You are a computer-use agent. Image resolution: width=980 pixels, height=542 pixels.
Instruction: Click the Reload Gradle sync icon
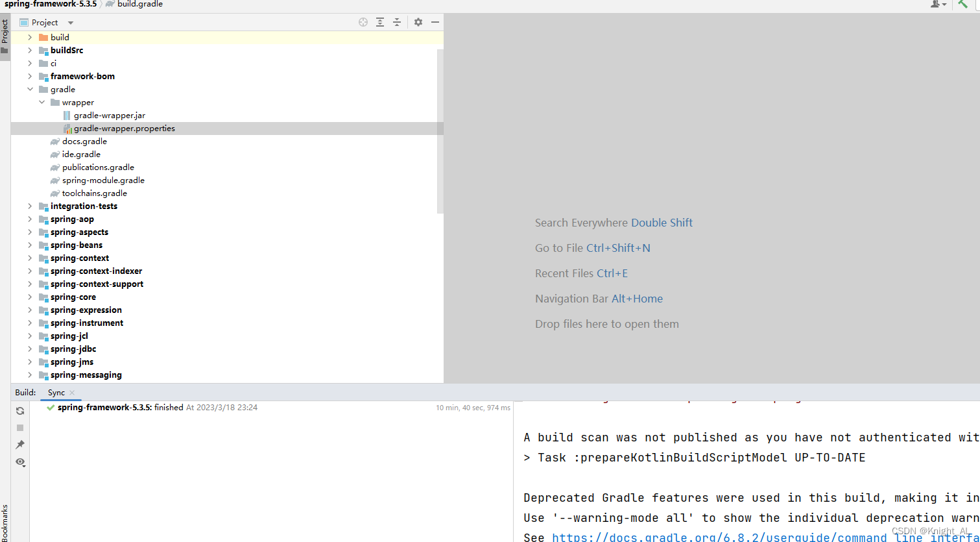[x=20, y=411]
